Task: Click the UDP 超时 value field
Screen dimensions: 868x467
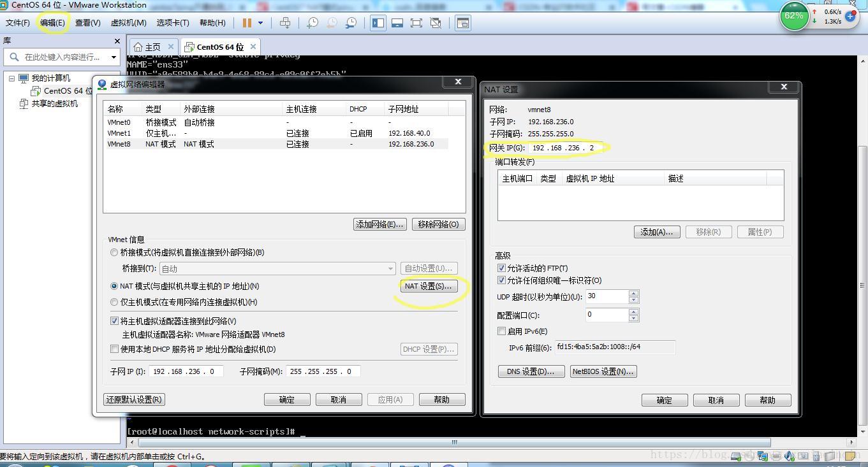Action: point(607,296)
